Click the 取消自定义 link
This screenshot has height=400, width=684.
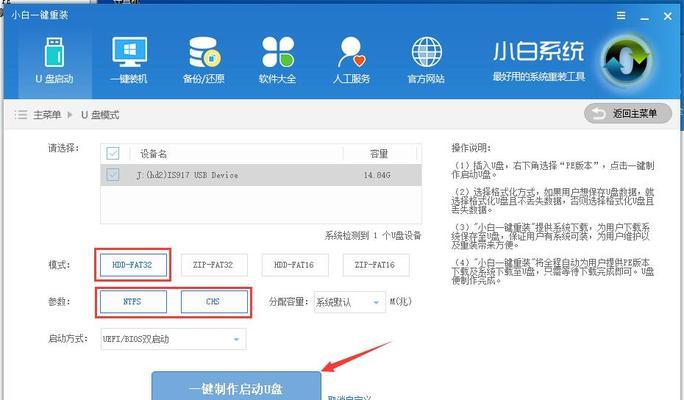[x=349, y=397]
